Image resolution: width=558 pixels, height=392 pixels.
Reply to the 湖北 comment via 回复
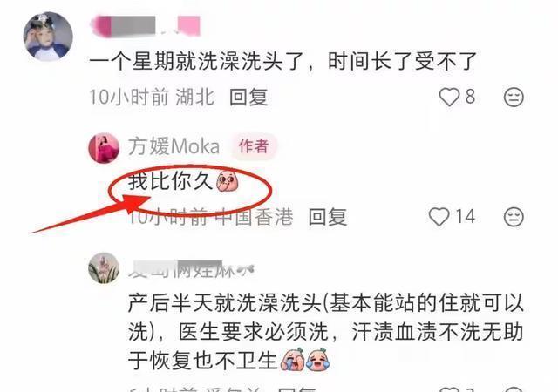coord(248,97)
